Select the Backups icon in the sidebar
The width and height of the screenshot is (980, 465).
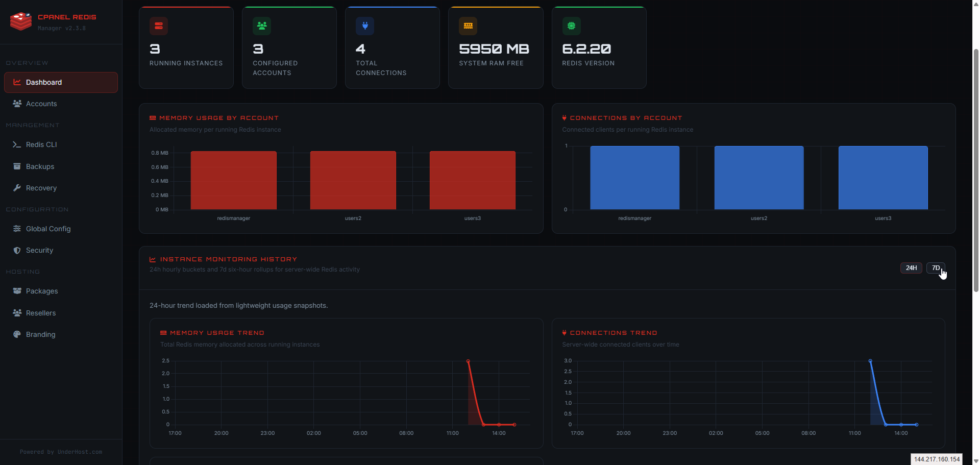[x=17, y=166]
